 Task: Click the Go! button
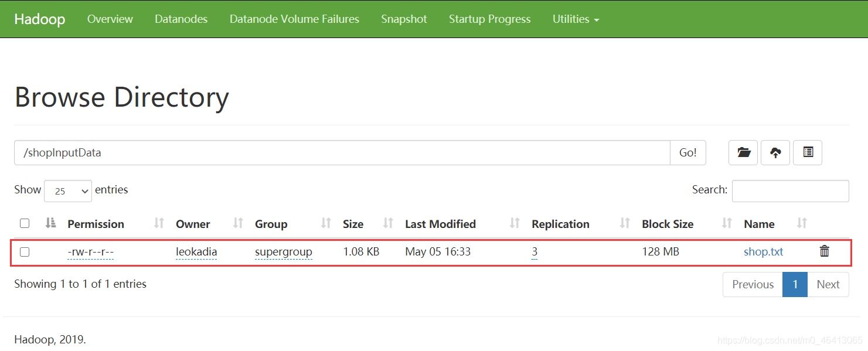[688, 152]
